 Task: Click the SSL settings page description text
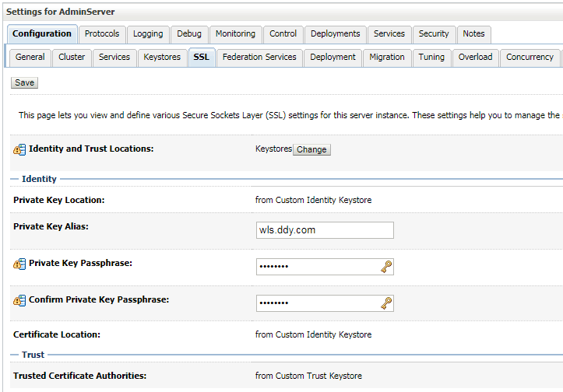pos(290,115)
